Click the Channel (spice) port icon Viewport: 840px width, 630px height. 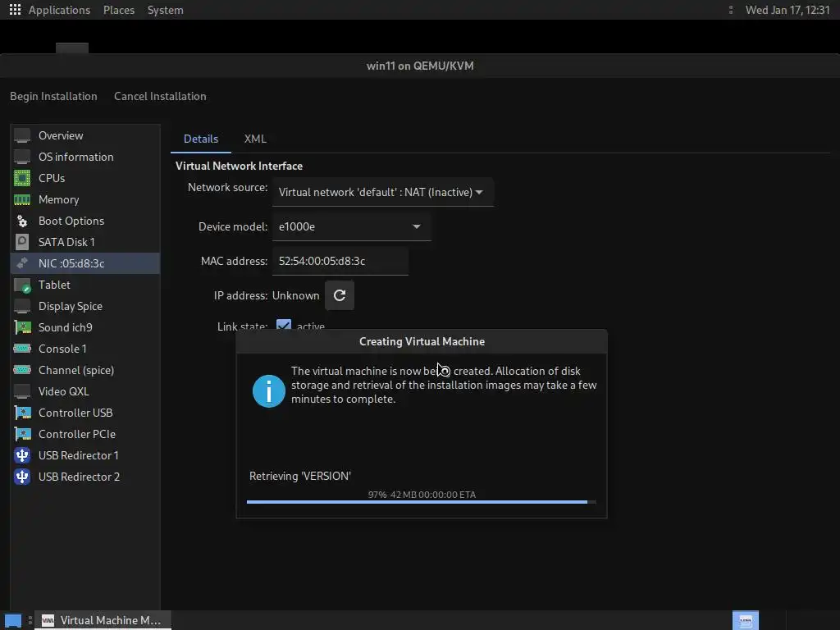(x=22, y=370)
